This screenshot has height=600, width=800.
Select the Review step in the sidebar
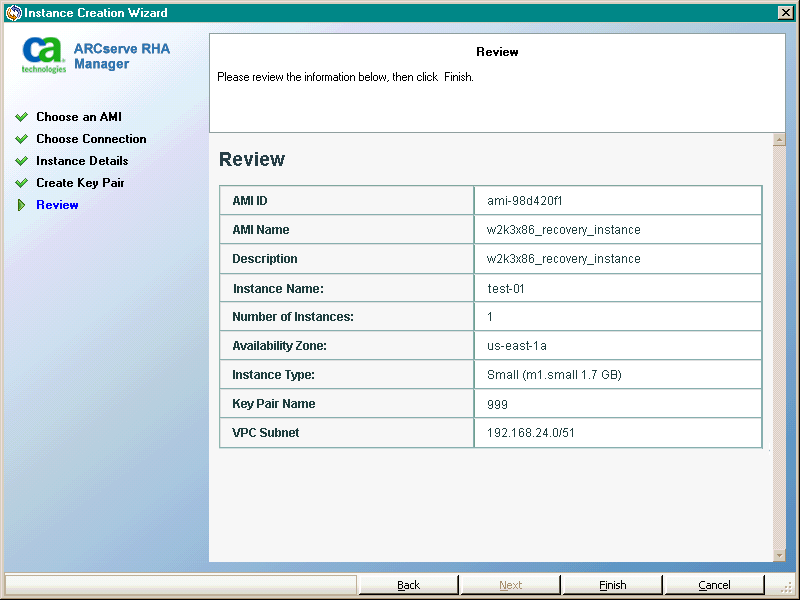pyautogui.click(x=57, y=205)
